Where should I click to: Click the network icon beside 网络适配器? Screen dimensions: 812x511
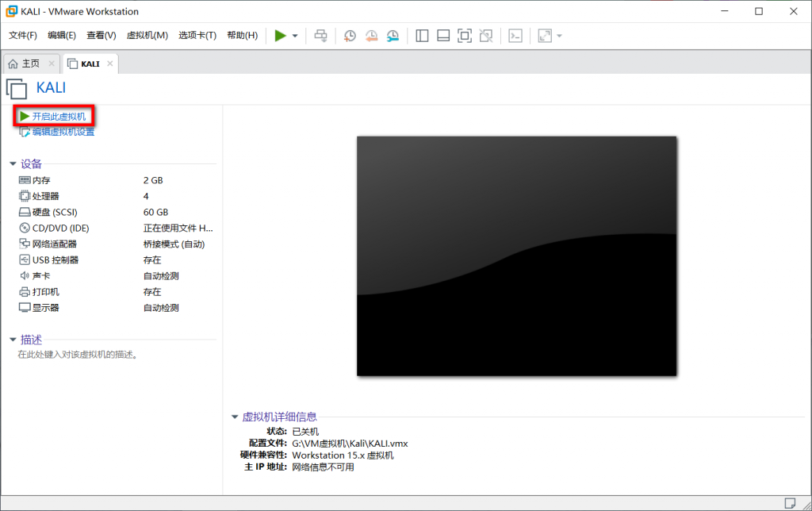(25, 243)
